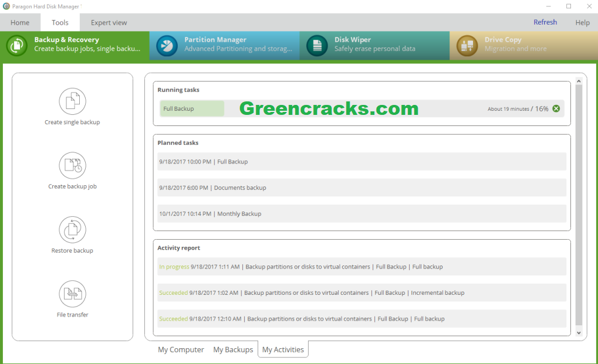The width and height of the screenshot is (598, 364).
Task: Maximize the Paragon Hard Disk Manager window
Action: tap(569, 6)
